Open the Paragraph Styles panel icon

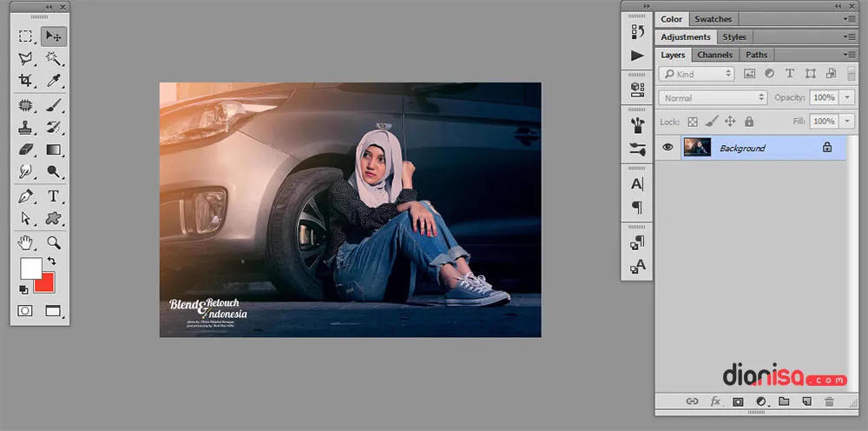[x=638, y=242]
